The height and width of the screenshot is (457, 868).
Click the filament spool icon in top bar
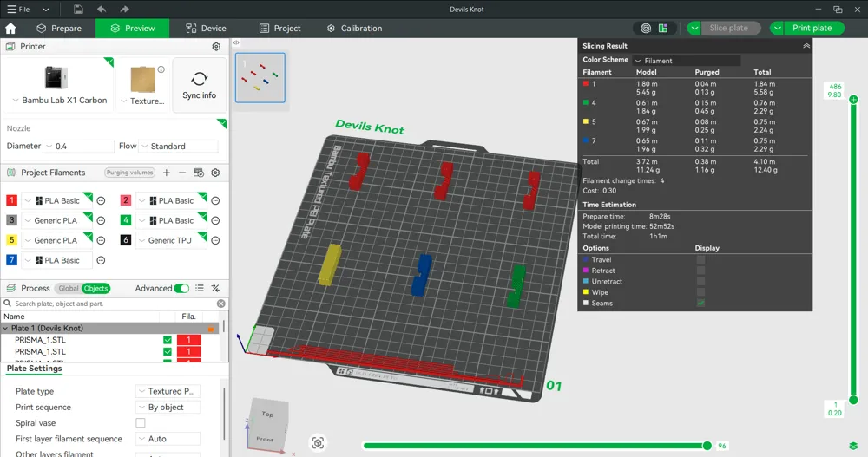point(646,29)
